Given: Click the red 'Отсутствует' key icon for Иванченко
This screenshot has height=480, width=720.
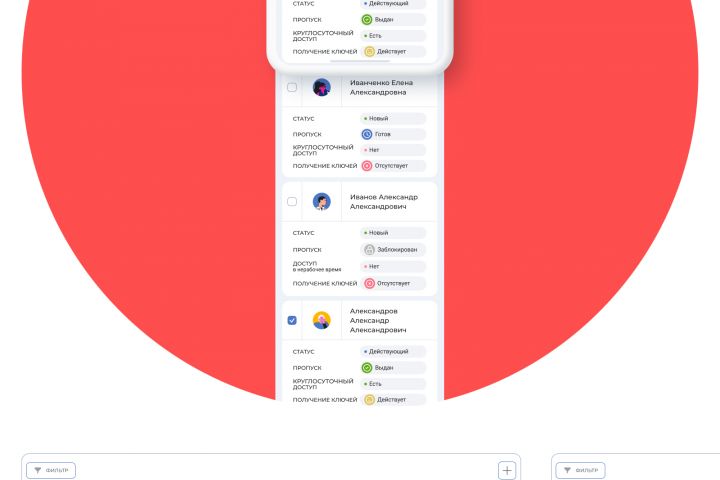Looking at the screenshot, I should (x=367, y=166).
